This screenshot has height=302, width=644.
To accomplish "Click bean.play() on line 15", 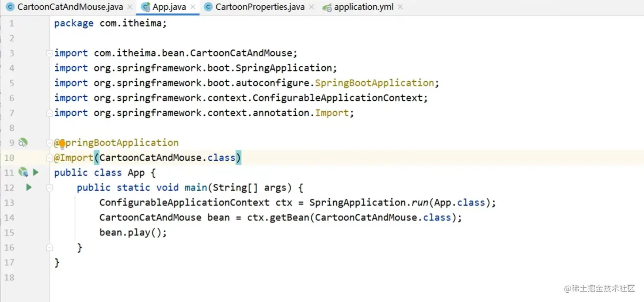I will 130,233.
